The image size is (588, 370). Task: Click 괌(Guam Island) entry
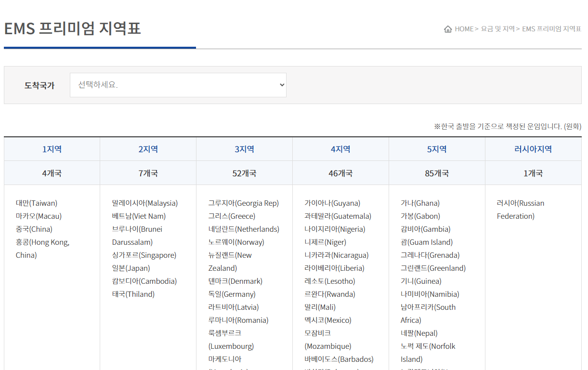[427, 242]
